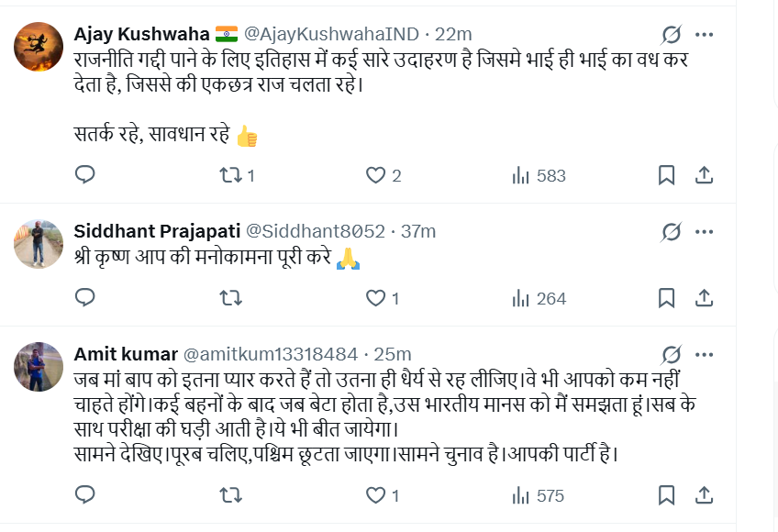Share Ajay Kushwaha's tweet

coord(704,174)
